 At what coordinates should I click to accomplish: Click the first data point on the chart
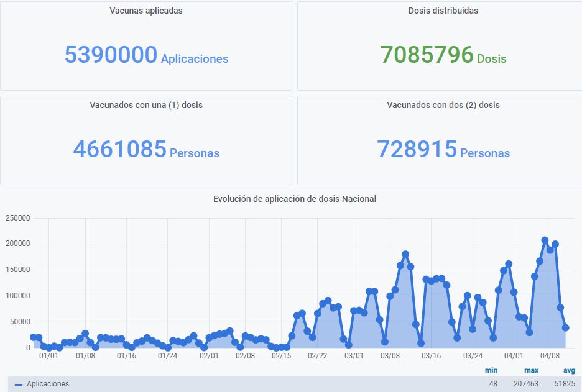pos(34,337)
